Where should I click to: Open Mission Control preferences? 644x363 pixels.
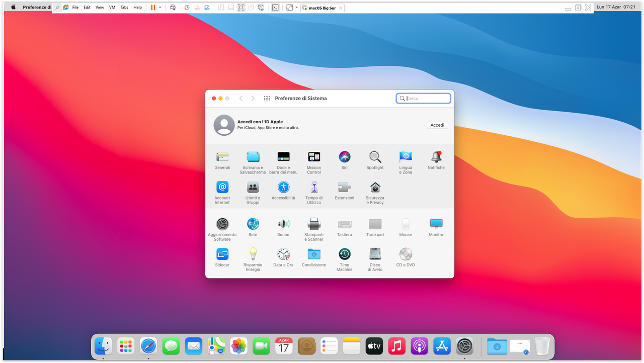(x=314, y=162)
